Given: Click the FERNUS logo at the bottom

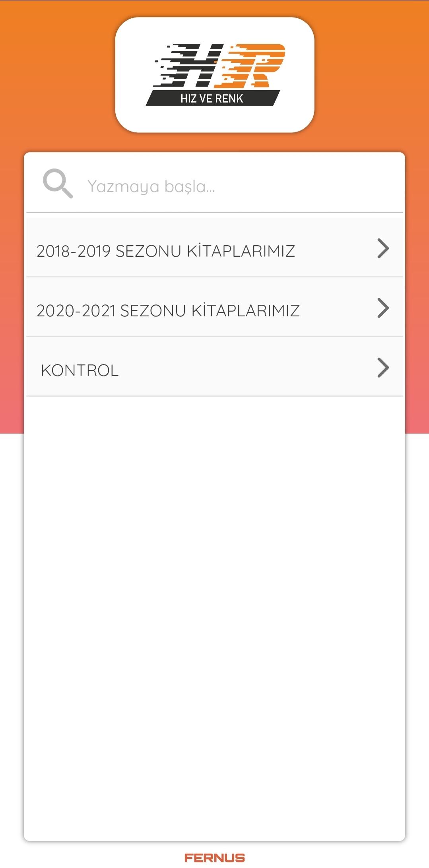Looking at the screenshot, I should tap(215, 858).
